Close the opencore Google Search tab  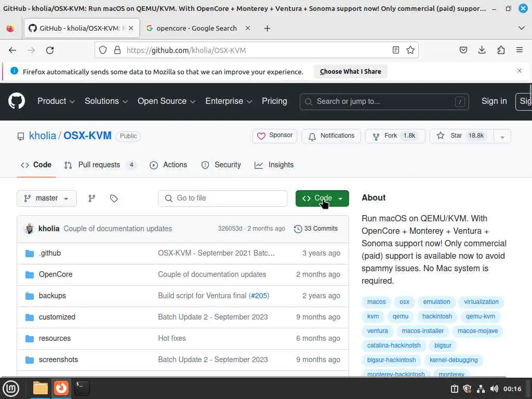(x=248, y=28)
